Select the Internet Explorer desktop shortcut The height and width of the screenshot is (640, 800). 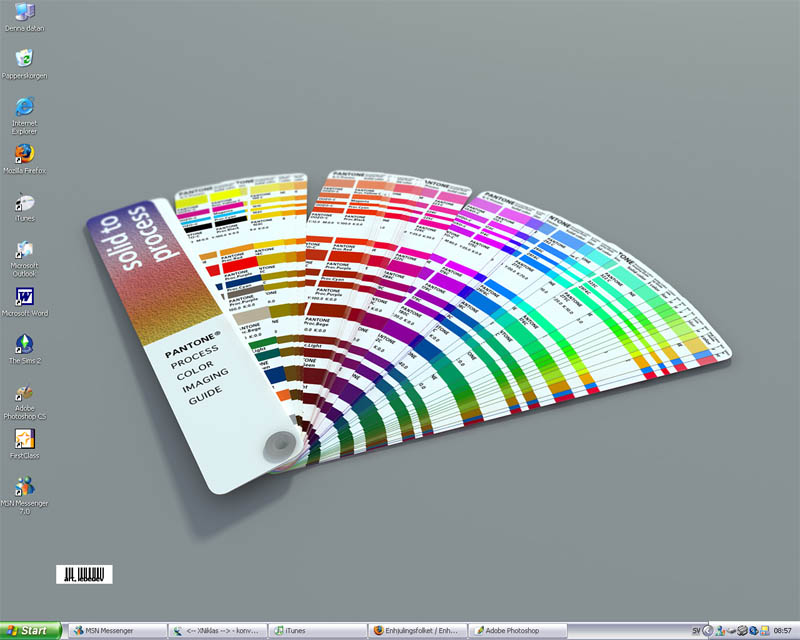(x=24, y=116)
